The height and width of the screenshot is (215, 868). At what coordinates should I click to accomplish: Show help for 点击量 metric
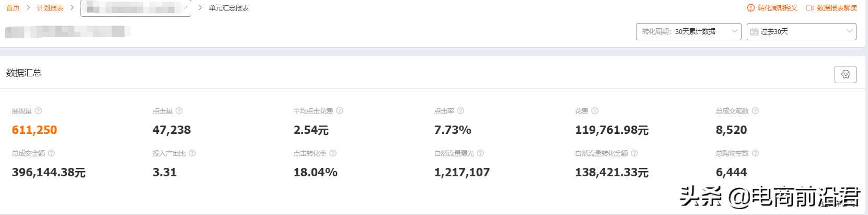(x=179, y=111)
